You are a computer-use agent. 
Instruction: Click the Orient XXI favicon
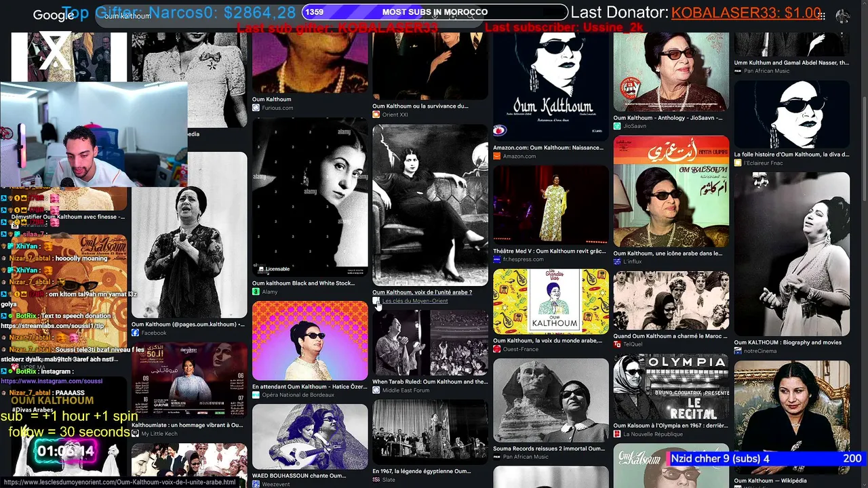[x=376, y=115]
